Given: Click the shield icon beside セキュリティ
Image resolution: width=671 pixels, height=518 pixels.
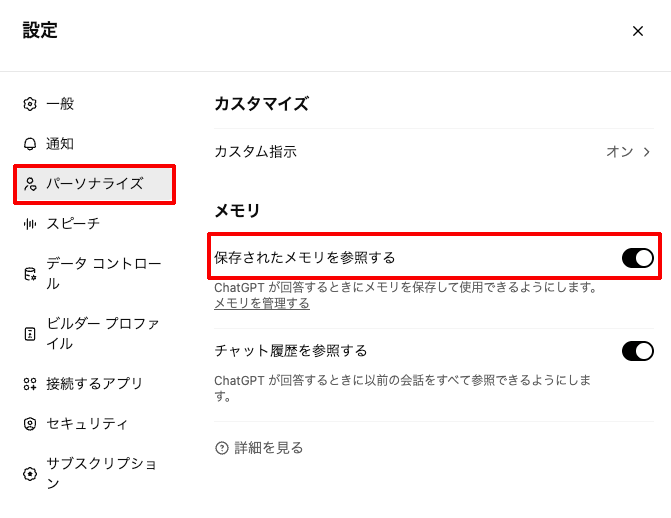Looking at the screenshot, I should (30, 424).
